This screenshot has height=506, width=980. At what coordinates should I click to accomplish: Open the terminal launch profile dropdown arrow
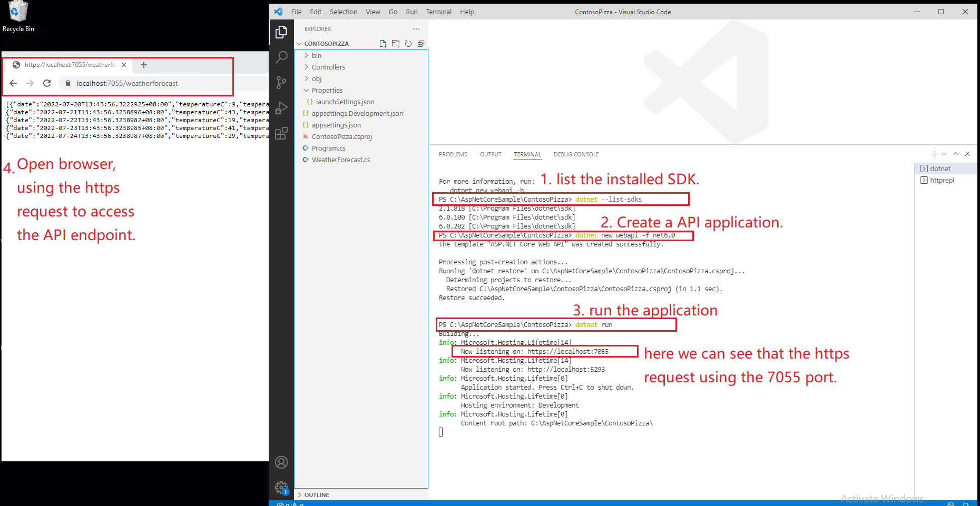[944, 154]
